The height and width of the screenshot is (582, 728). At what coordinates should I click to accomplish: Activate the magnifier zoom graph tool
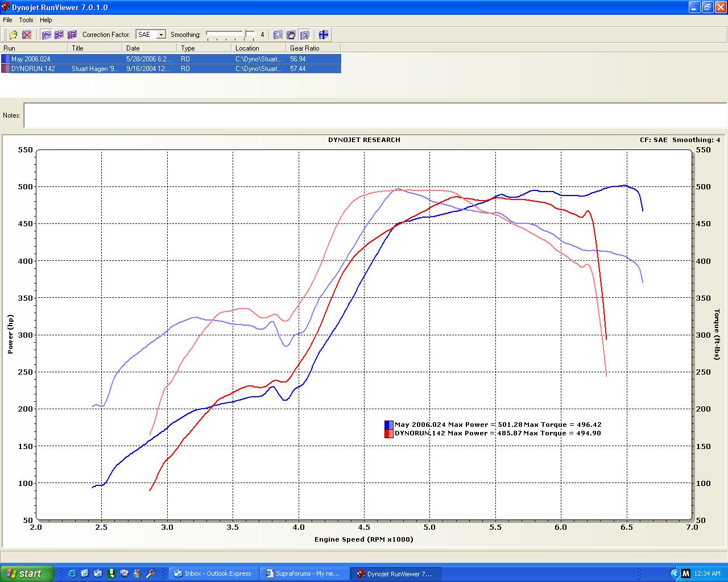pos(278,35)
